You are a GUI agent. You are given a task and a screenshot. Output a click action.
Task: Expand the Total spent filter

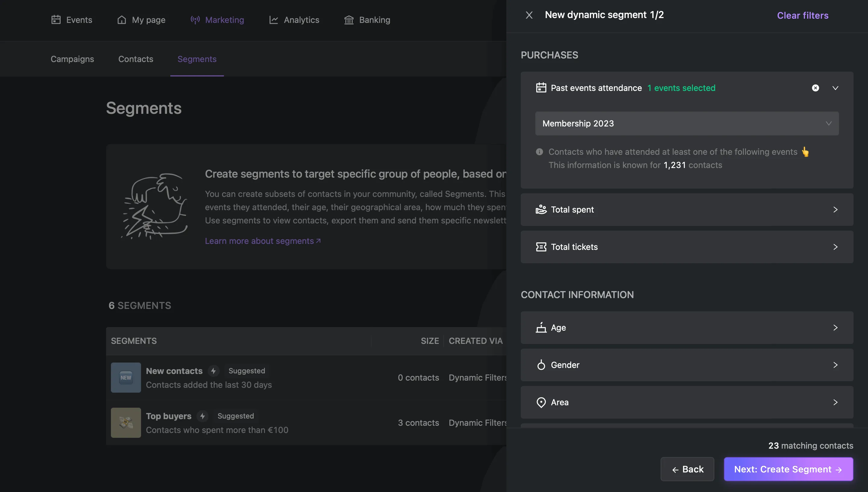[687, 210]
